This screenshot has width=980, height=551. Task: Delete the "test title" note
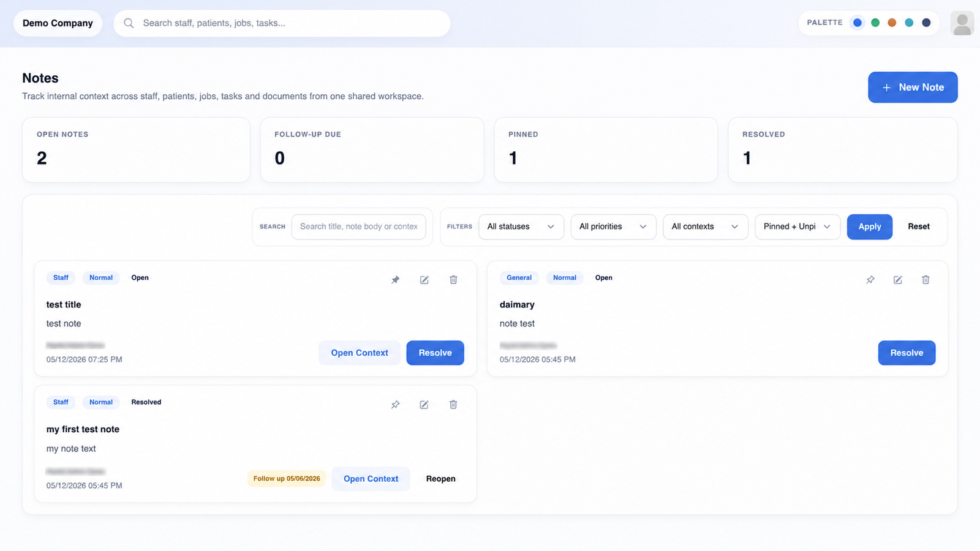tap(453, 280)
